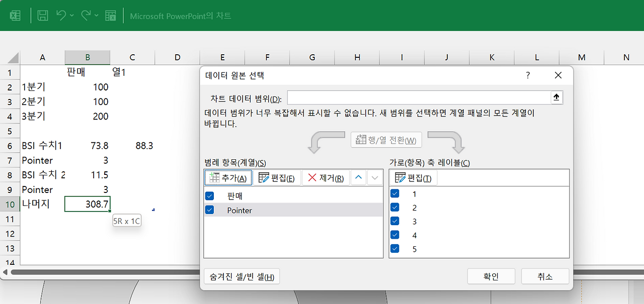The image size is (644, 304).
Task: Confirm the dialog with 확인
Action: [x=491, y=276]
